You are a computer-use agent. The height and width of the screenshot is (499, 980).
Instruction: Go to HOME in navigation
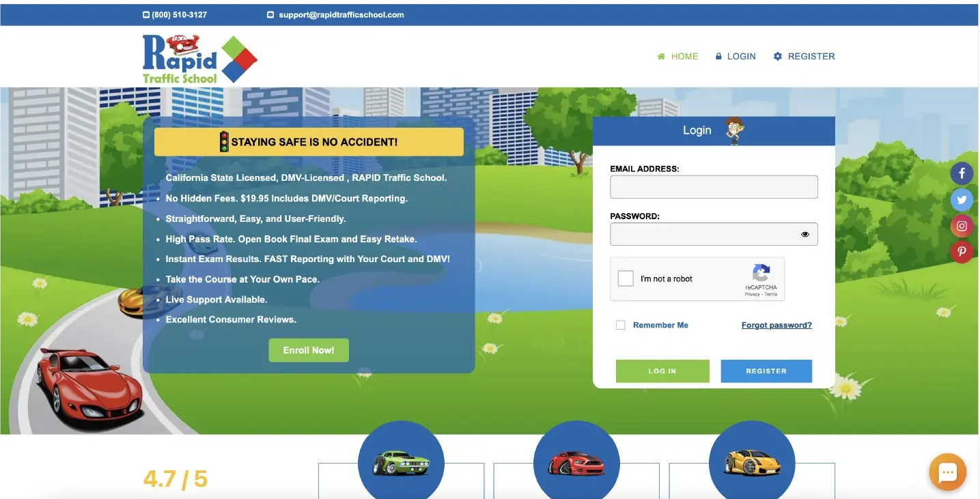677,57
